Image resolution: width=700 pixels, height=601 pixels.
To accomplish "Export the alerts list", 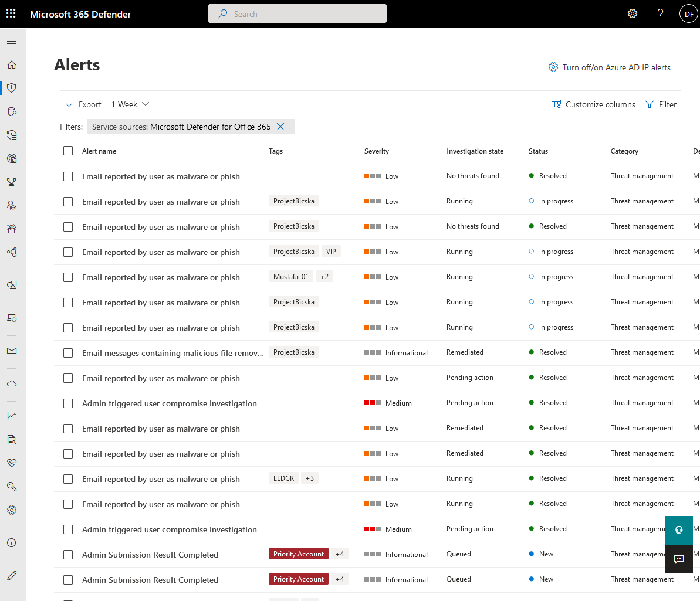I will pos(83,104).
